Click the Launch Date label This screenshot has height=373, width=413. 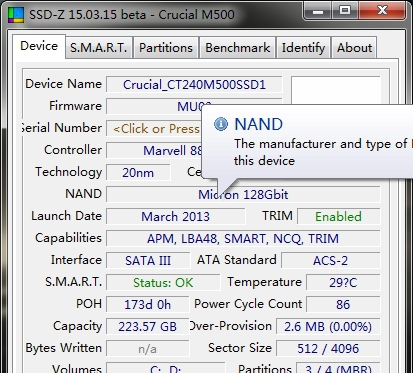pyautogui.click(x=66, y=216)
